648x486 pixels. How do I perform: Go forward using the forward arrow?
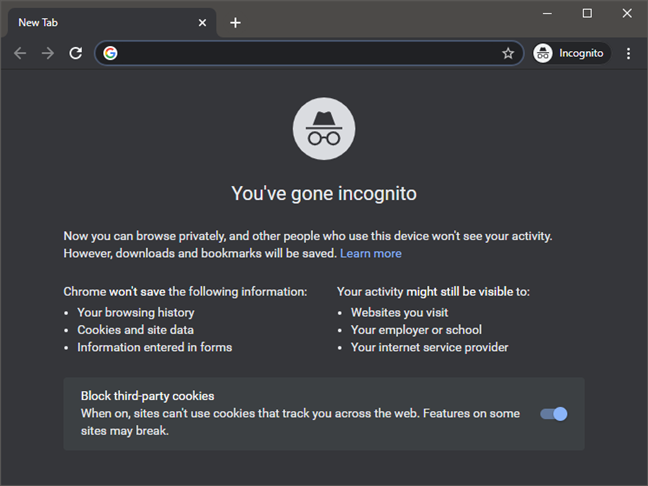pyautogui.click(x=48, y=53)
